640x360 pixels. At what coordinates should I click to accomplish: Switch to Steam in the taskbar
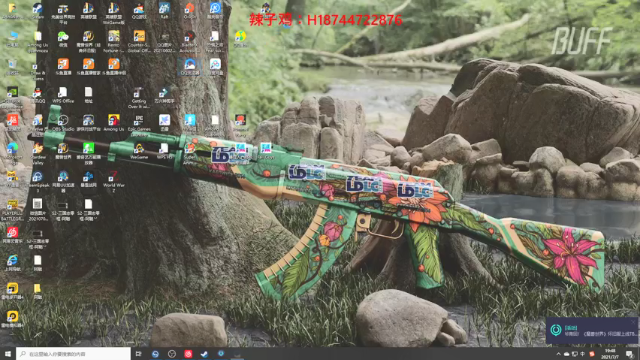pyautogui.click(x=204, y=354)
